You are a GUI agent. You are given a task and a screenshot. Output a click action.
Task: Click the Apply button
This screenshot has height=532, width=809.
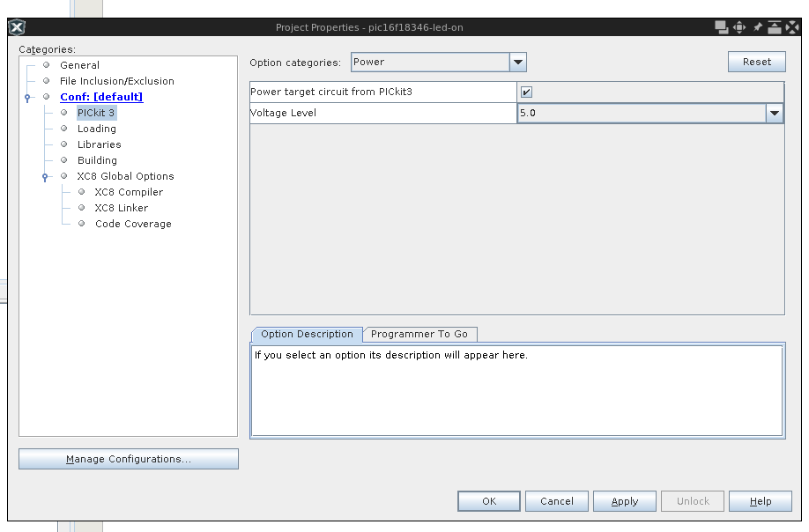pyautogui.click(x=624, y=501)
